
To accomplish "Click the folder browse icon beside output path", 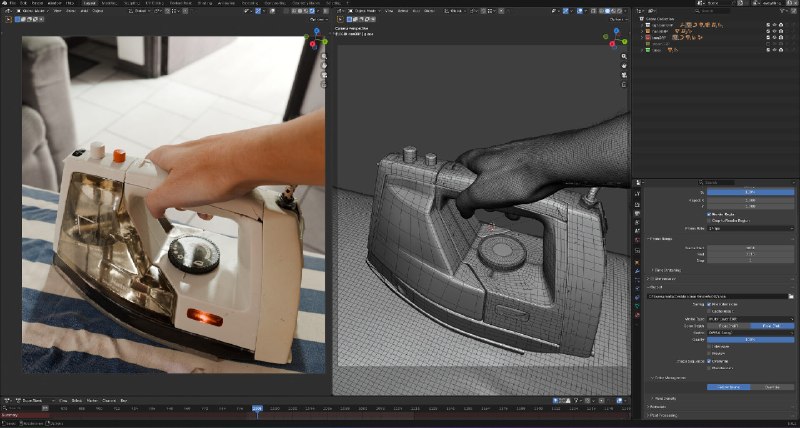I will click(x=791, y=296).
